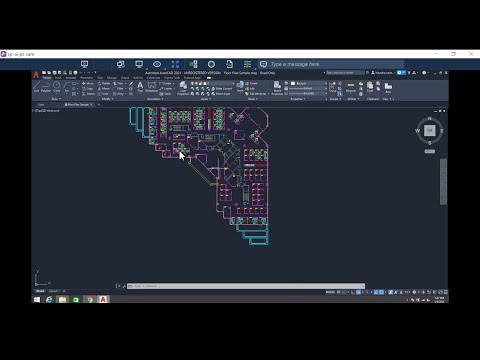Toggle grid display in status bar
This screenshot has width=480, height=360.
click(x=339, y=292)
